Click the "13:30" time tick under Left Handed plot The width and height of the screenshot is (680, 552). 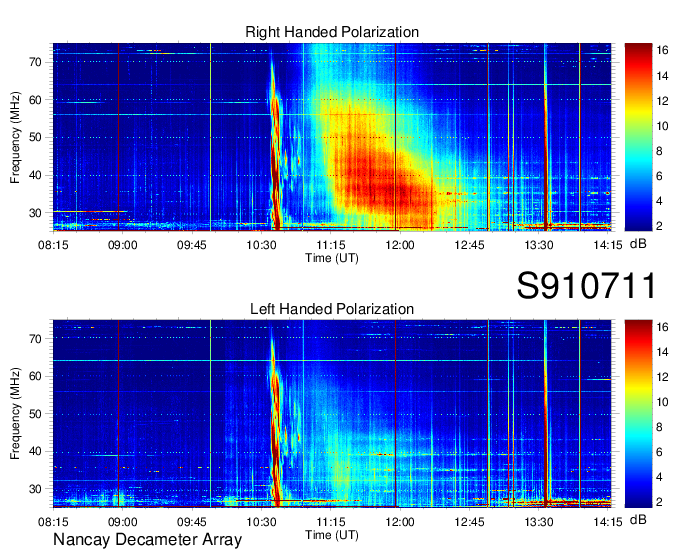(539, 522)
